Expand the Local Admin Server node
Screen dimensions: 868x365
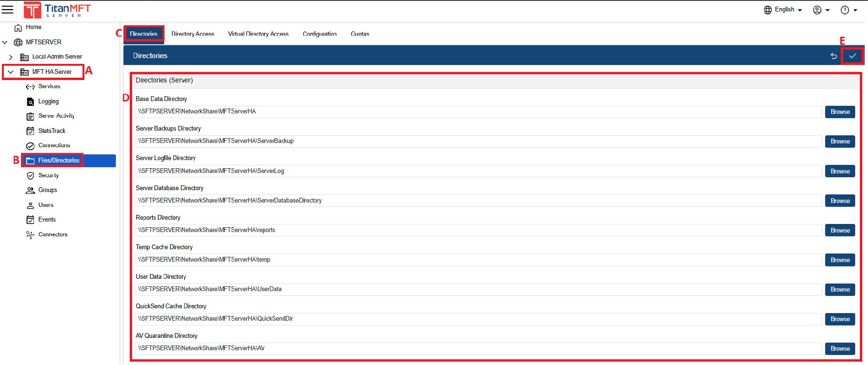click(x=10, y=57)
